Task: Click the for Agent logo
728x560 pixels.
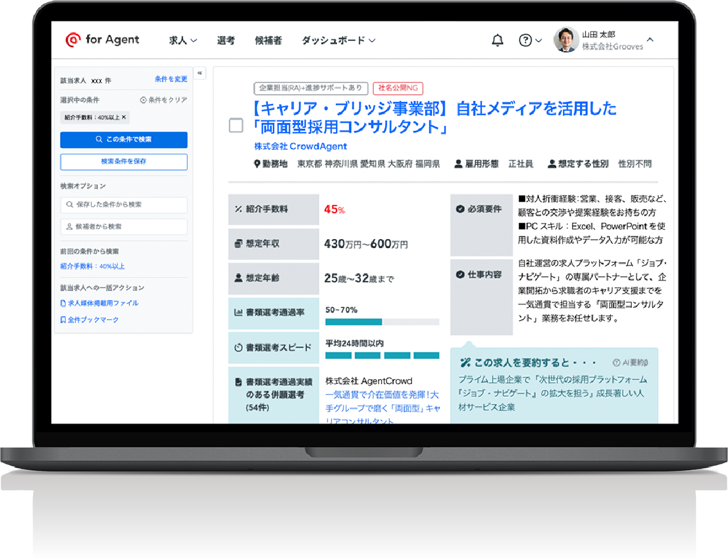Action: point(102,40)
